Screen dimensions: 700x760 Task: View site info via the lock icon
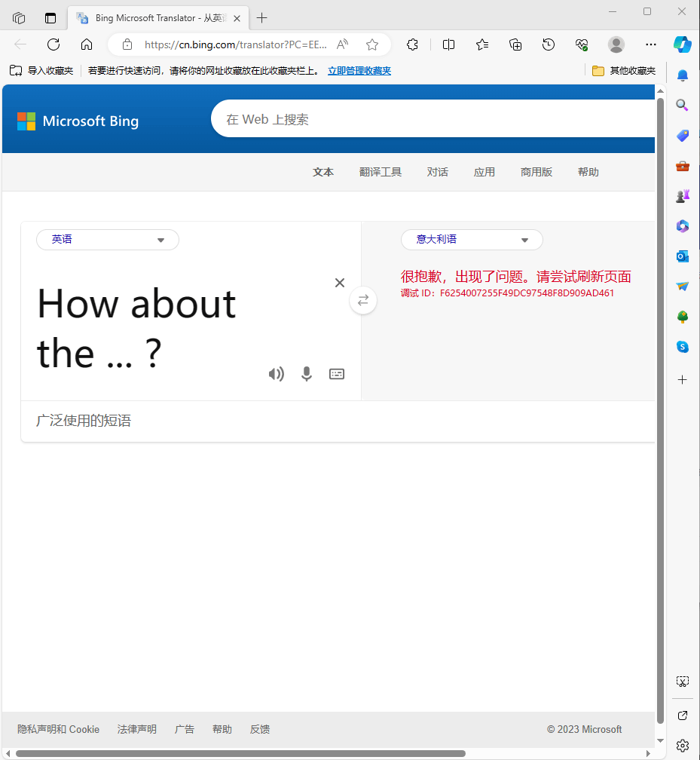127,44
